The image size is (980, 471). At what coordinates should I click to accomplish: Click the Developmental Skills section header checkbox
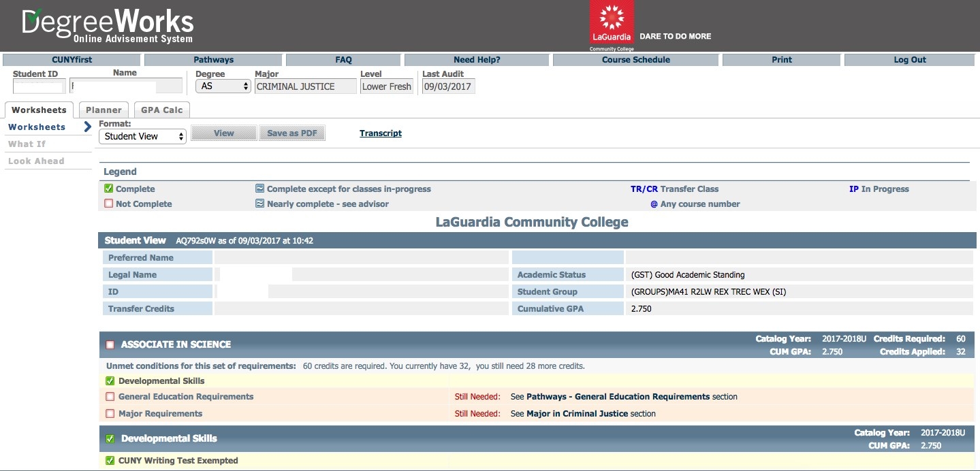tap(110, 439)
